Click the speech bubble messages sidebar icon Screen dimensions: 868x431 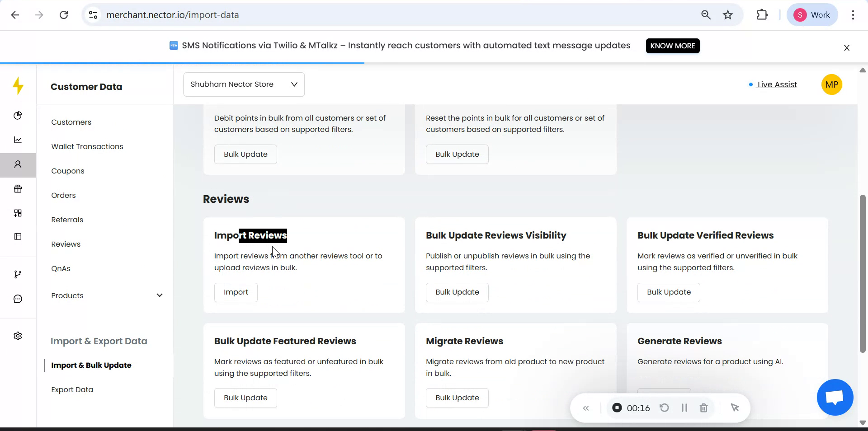[x=18, y=299]
